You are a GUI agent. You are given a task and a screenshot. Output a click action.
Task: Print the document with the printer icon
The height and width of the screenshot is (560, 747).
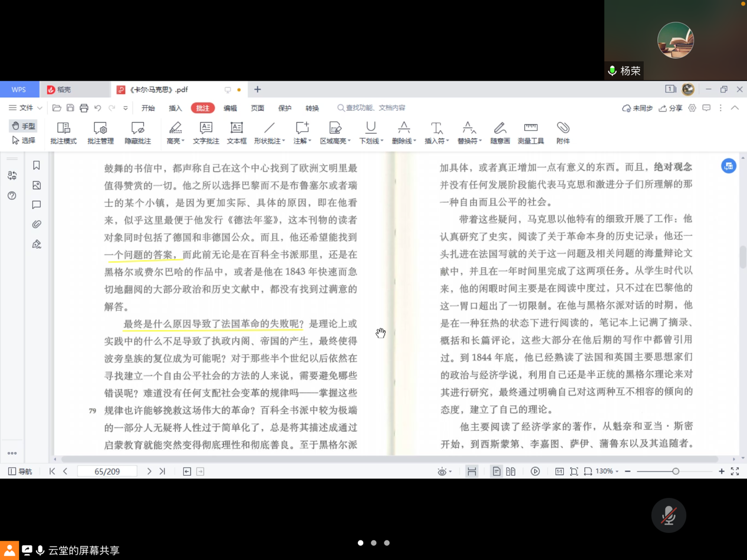(84, 108)
